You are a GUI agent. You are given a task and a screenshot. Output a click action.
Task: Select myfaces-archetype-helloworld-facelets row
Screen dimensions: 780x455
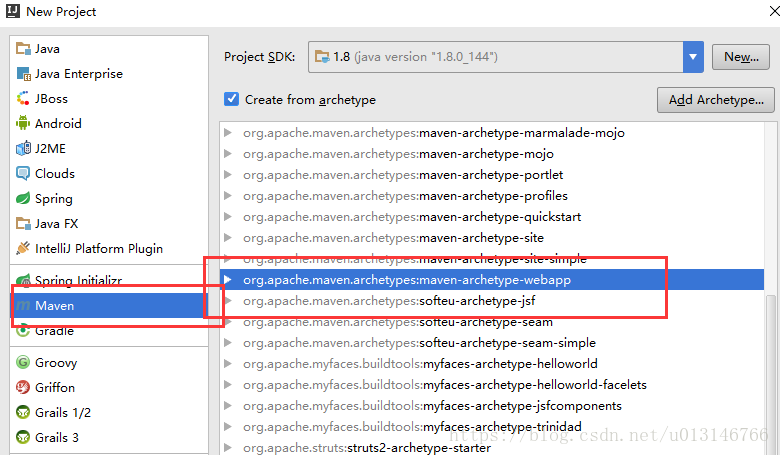click(491, 384)
